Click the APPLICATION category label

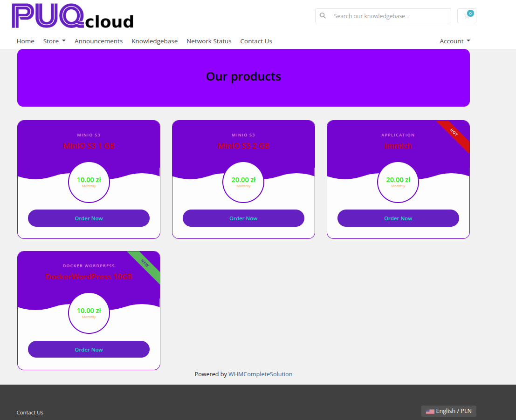(398, 135)
